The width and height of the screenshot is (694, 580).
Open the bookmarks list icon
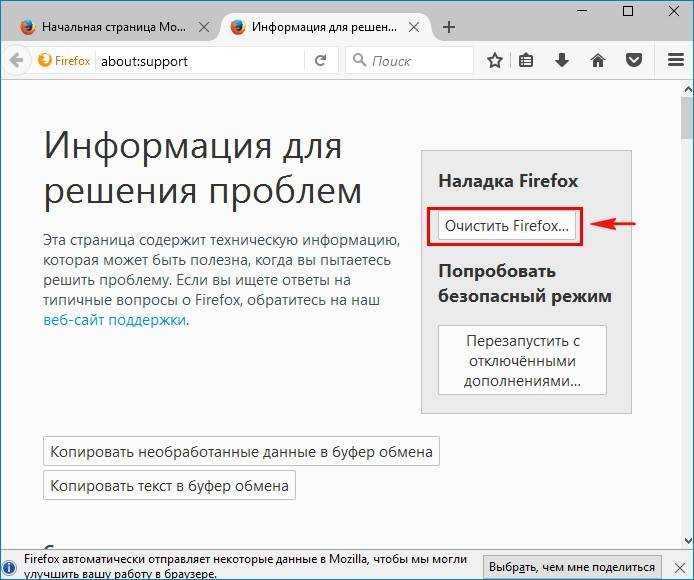click(x=526, y=60)
